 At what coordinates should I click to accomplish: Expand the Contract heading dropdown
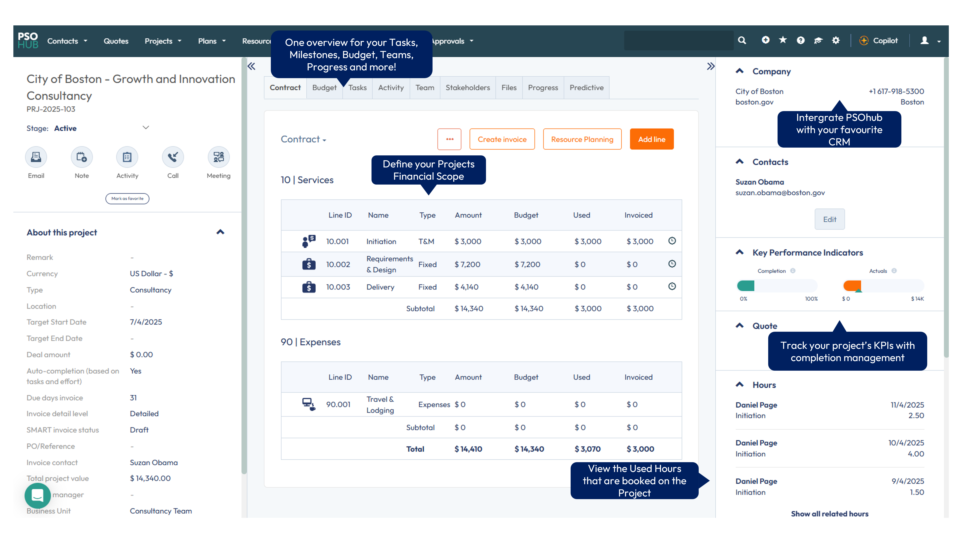click(x=303, y=140)
